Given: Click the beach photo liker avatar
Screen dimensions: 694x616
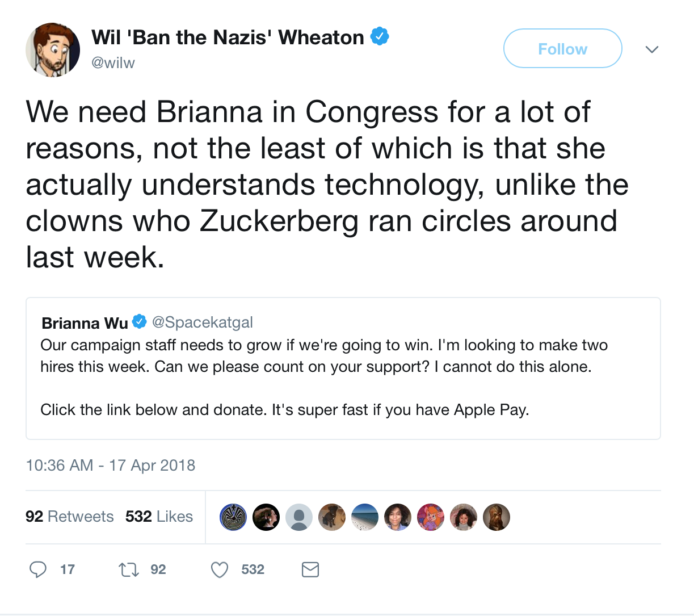Looking at the screenshot, I should 365,517.
